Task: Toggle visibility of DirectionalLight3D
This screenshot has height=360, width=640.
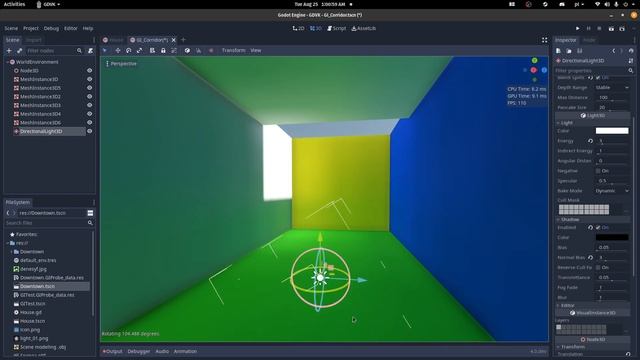Action: click(x=89, y=131)
